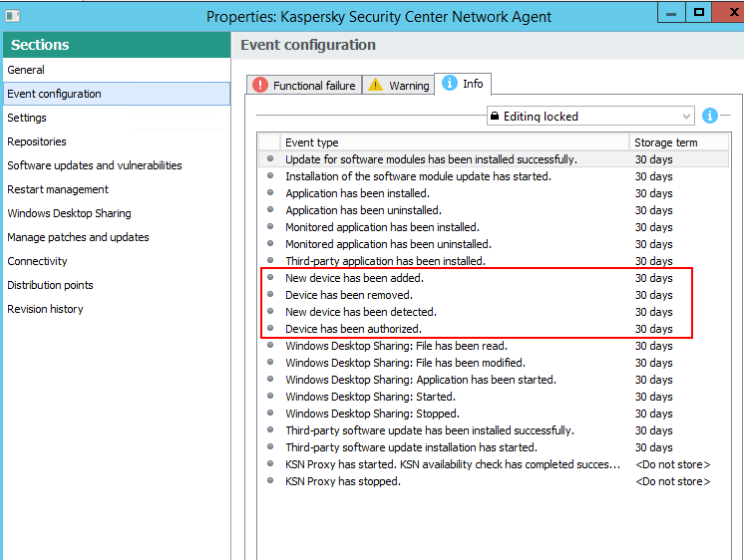Viewport: 744px width, 560px height.
Task: Select 'Installation of the software module update has started.' row
Action: [x=494, y=176]
